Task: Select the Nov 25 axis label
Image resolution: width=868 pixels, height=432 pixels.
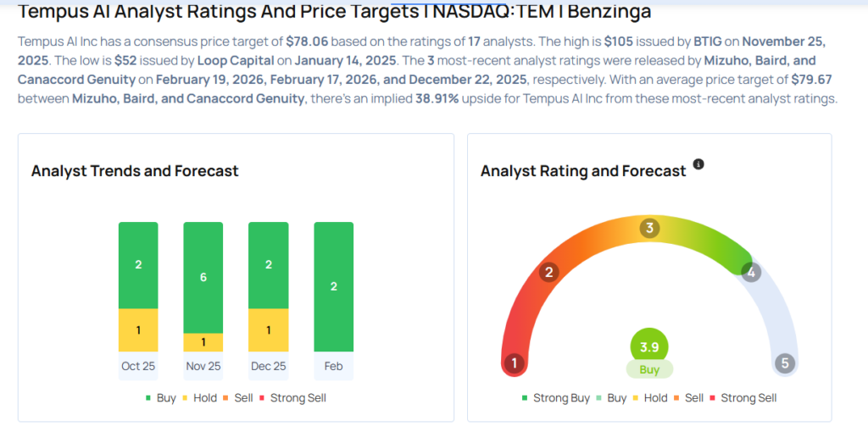Action: (203, 366)
